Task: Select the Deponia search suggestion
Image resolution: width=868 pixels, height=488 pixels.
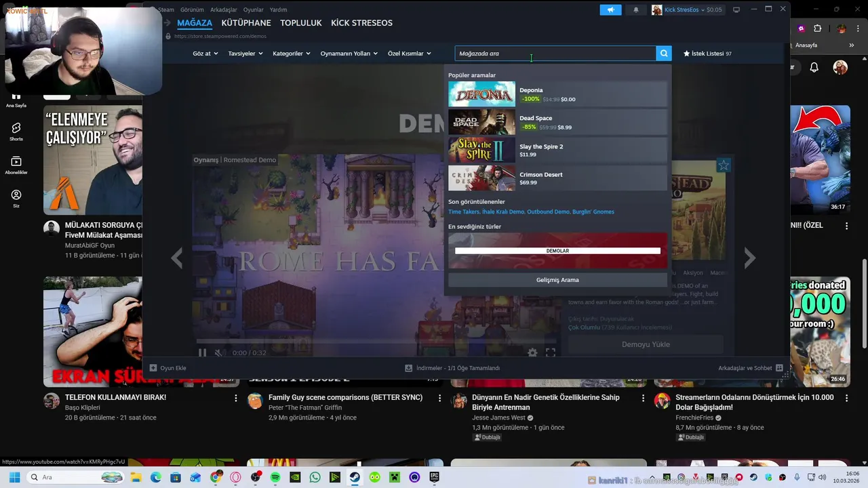Action: [557, 94]
